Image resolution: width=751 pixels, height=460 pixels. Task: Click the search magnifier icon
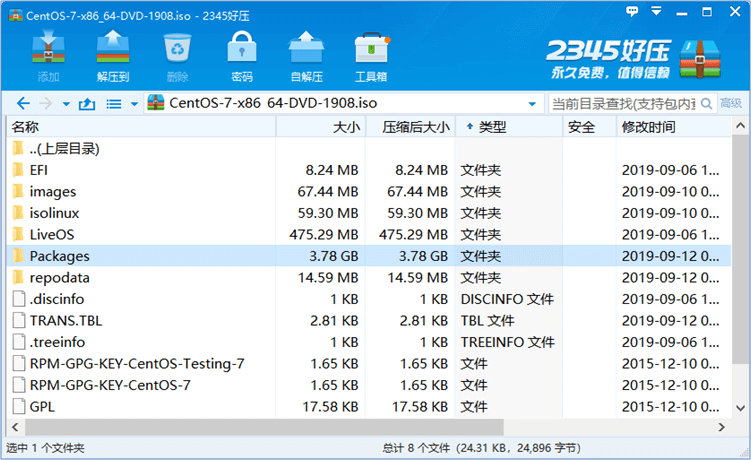point(706,103)
